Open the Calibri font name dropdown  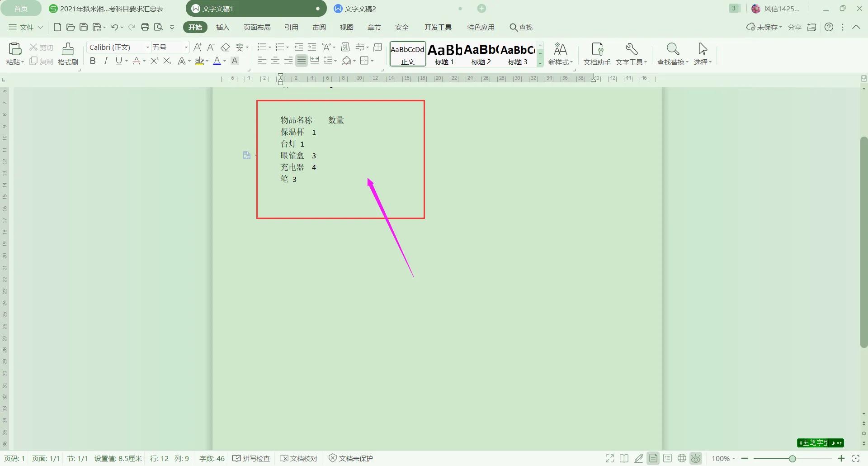(x=147, y=47)
